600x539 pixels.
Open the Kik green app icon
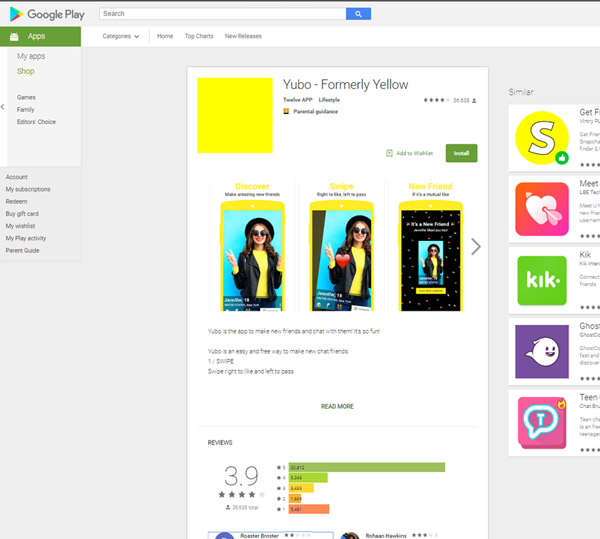[542, 280]
